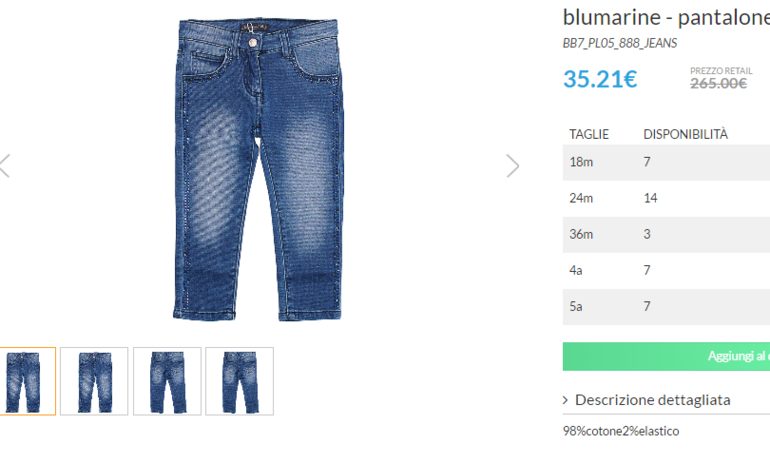Click the DISPONIBILITÀ column header
The image size is (770, 463).
(686, 134)
